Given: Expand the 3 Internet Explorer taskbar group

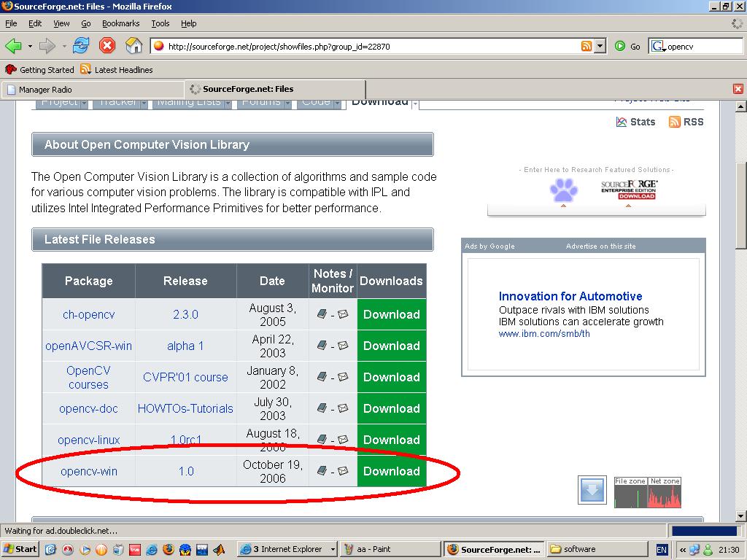Looking at the screenshot, I should [x=333, y=549].
